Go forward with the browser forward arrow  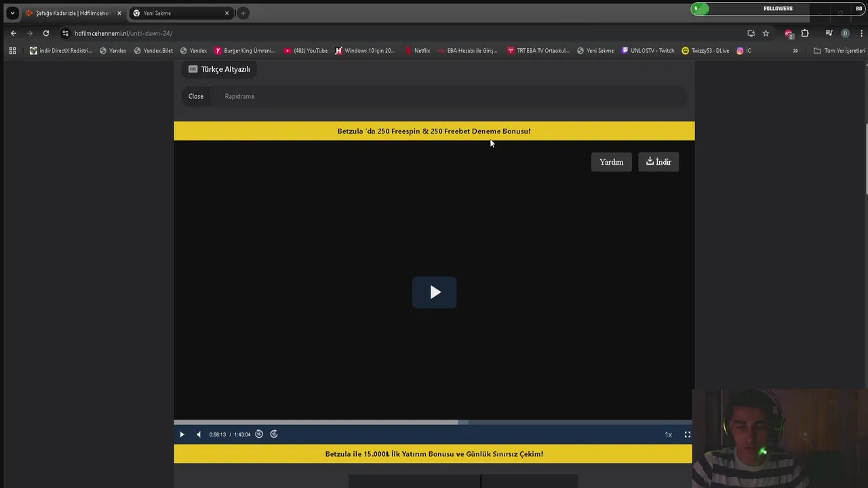(30, 33)
